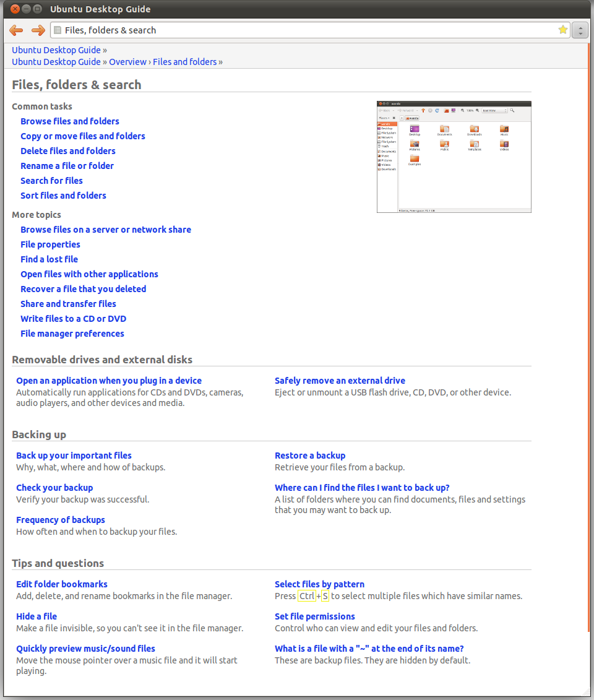This screenshot has width=594, height=700.
Task: Open Delete files and folders topic
Action: (68, 151)
